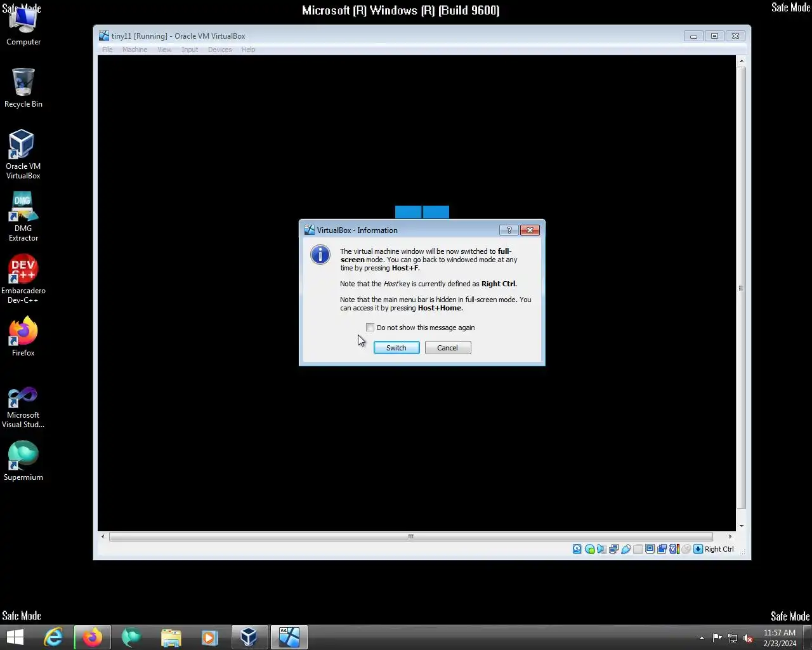Screen dimensions: 812x650
Task: Select the Computer desktop icon
Action: pos(23,27)
